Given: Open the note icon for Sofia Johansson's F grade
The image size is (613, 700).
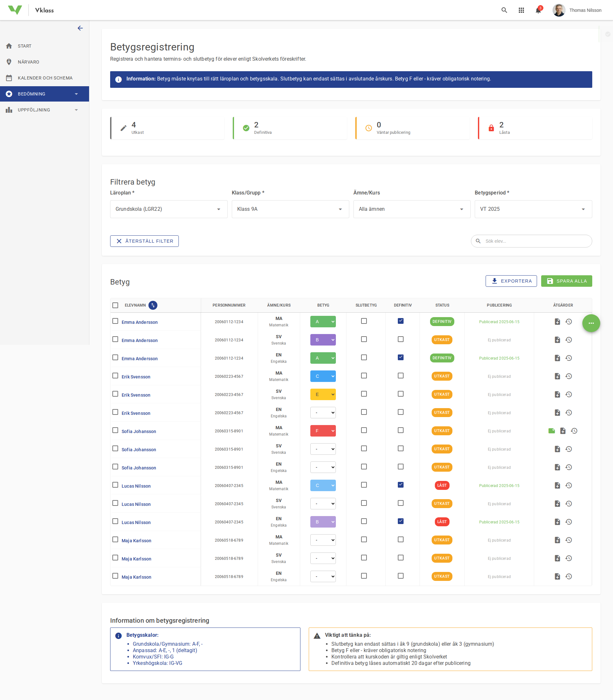Looking at the screenshot, I should 551,431.
